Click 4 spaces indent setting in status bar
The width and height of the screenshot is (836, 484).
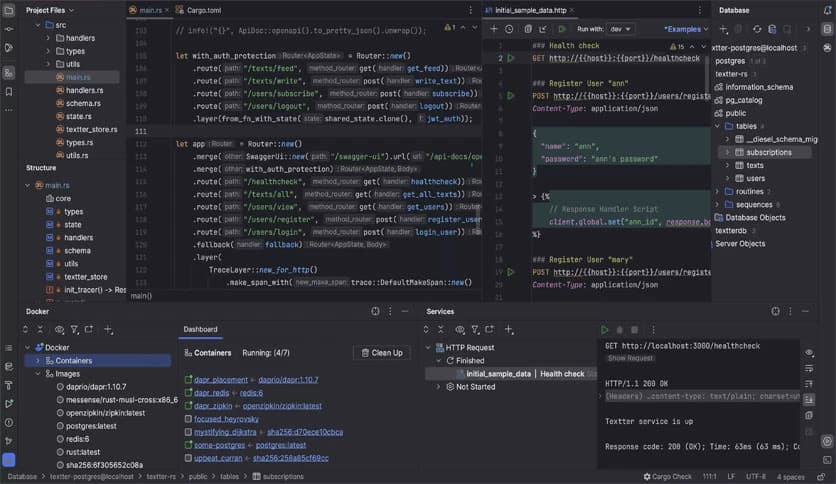791,477
